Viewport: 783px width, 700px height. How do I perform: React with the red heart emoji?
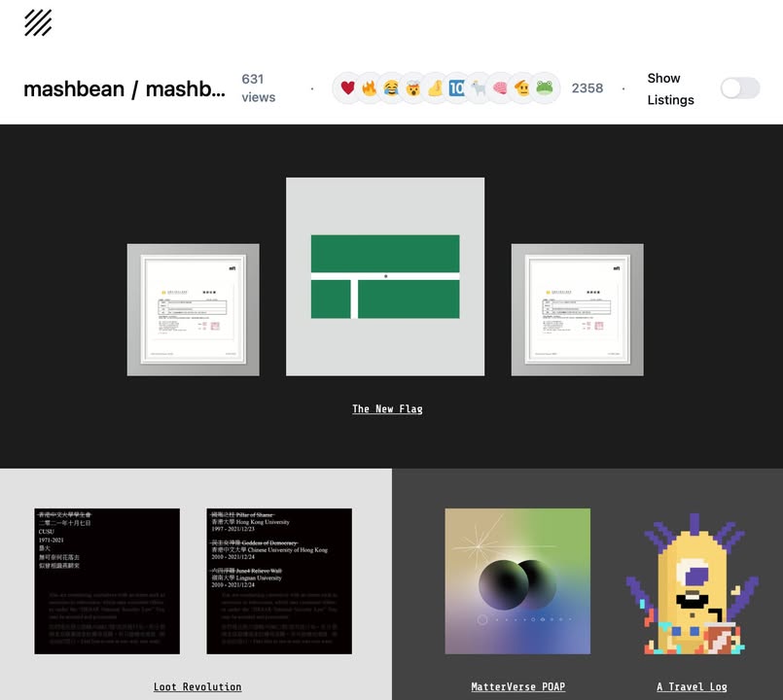click(x=348, y=88)
